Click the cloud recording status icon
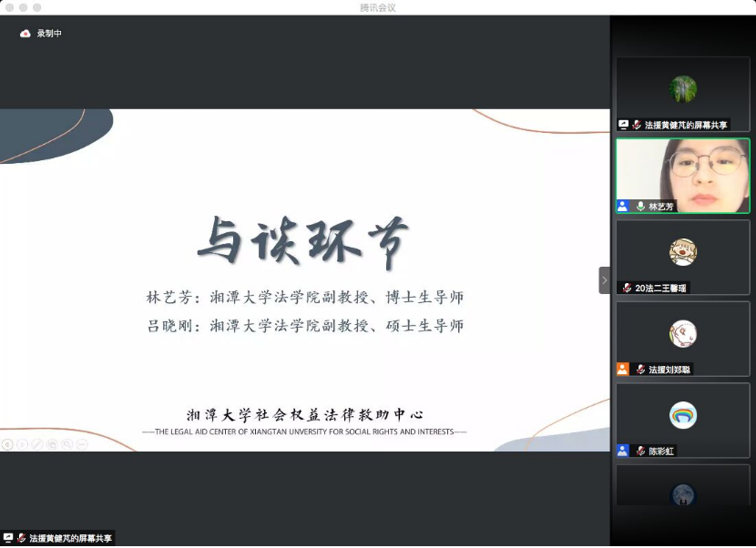Viewport: 756px width, 548px height. click(x=26, y=34)
